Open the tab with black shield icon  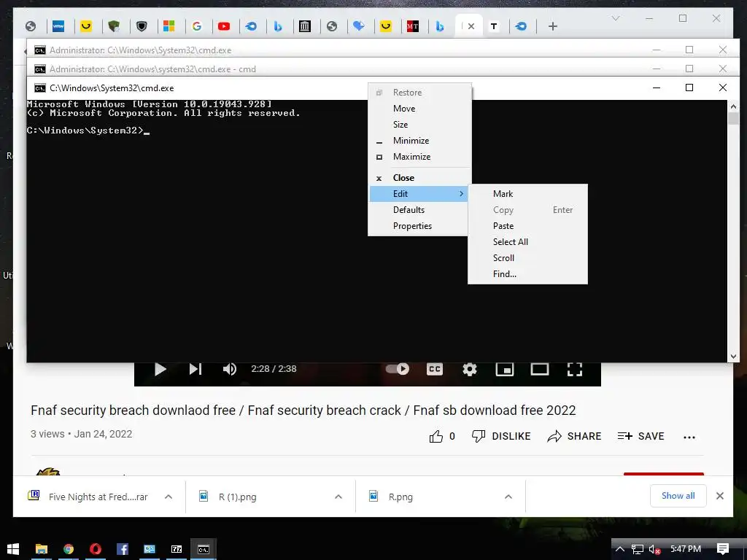point(142,26)
